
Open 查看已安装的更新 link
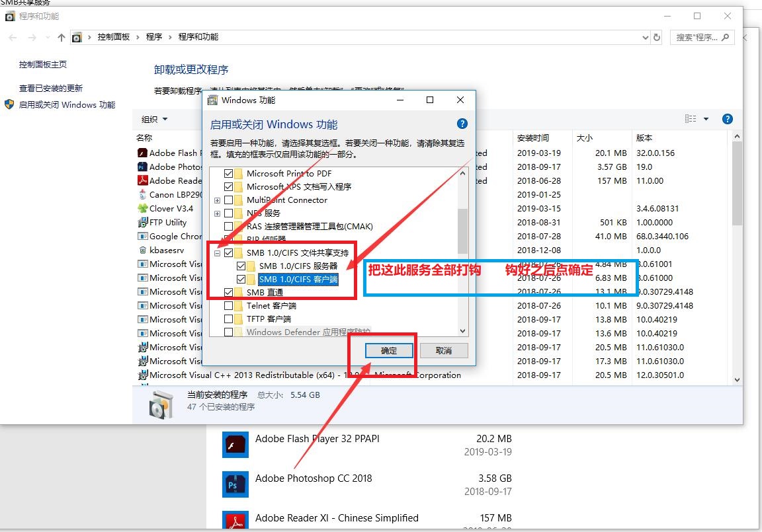(x=50, y=89)
